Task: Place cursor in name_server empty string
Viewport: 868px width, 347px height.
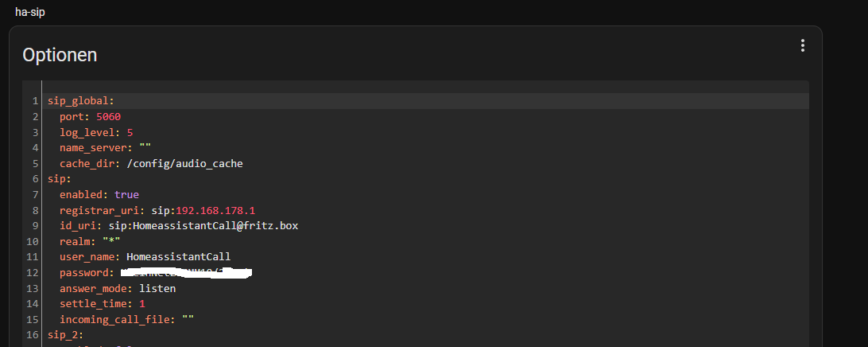Action: pos(145,148)
